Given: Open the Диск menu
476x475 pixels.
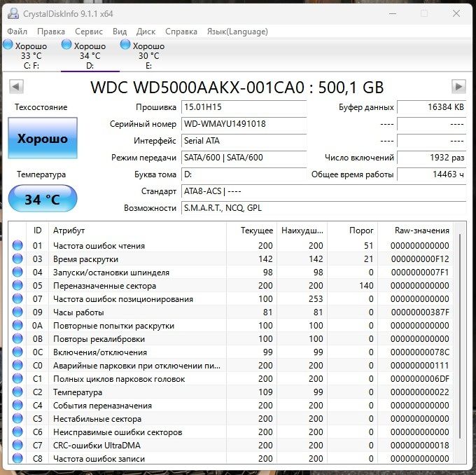Looking at the screenshot, I should [146, 32].
